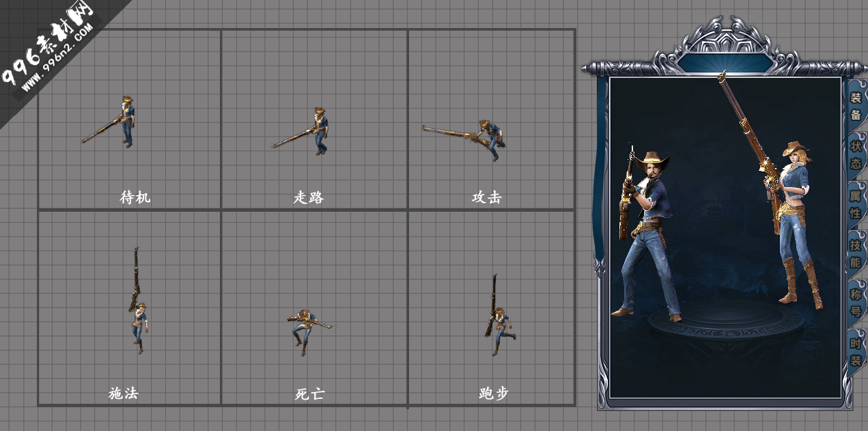Click the circular pedestal under the characters
This screenshot has width=868, height=431.
point(725,321)
